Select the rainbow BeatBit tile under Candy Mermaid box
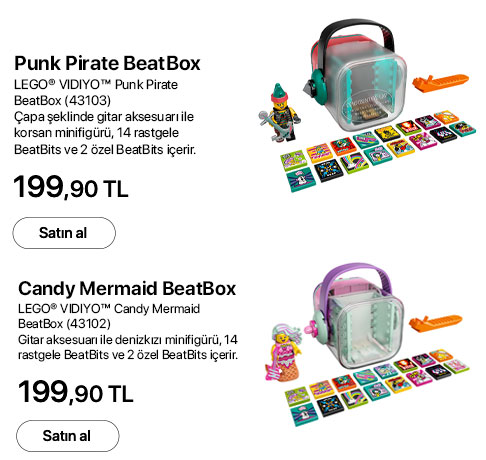 353,398
